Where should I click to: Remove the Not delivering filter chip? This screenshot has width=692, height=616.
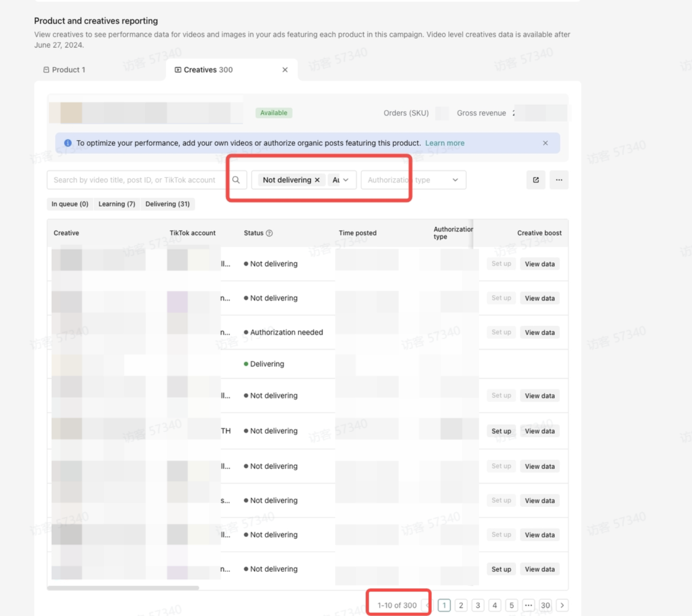(x=317, y=180)
